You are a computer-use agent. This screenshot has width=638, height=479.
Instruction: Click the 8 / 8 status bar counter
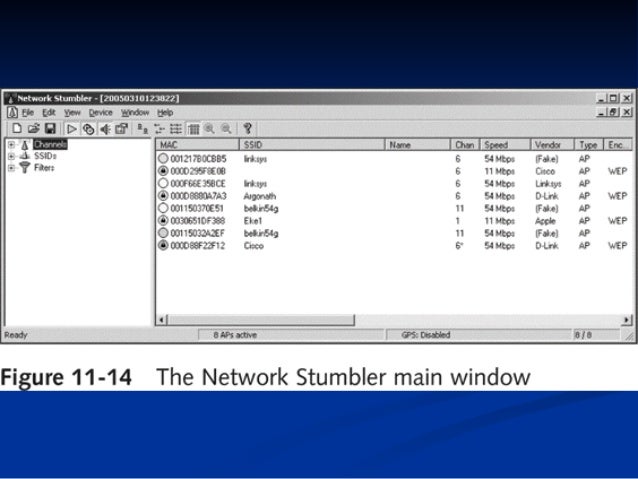tap(583, 335)
